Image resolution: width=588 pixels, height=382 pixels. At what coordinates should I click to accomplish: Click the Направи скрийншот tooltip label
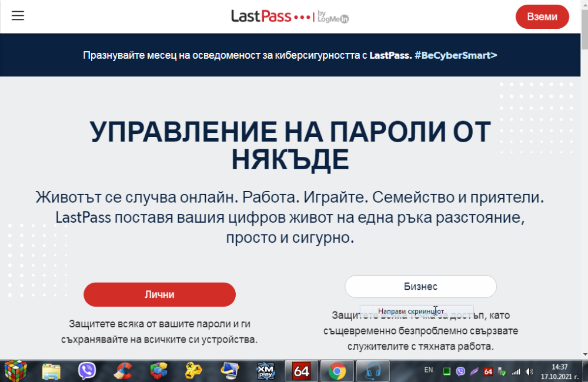tap(411, 311)
